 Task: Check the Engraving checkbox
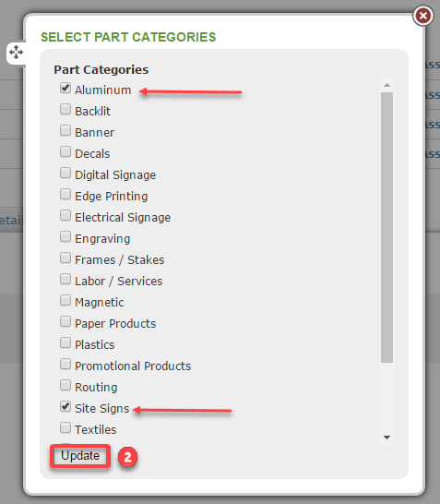tap(65, 236)
